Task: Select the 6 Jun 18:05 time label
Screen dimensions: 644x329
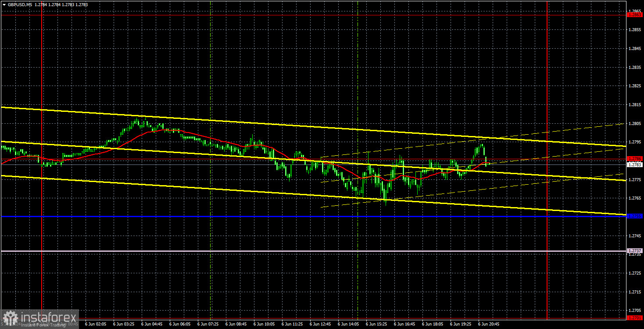Action: (x=433, y=325)
